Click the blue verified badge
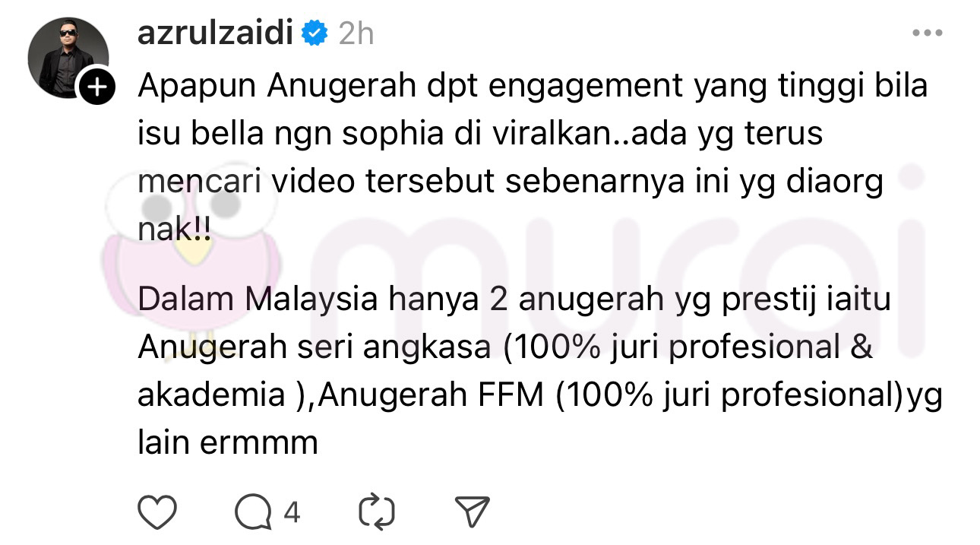Image resolution: width=980 pixels, height=545 pixels. (315, 34)
